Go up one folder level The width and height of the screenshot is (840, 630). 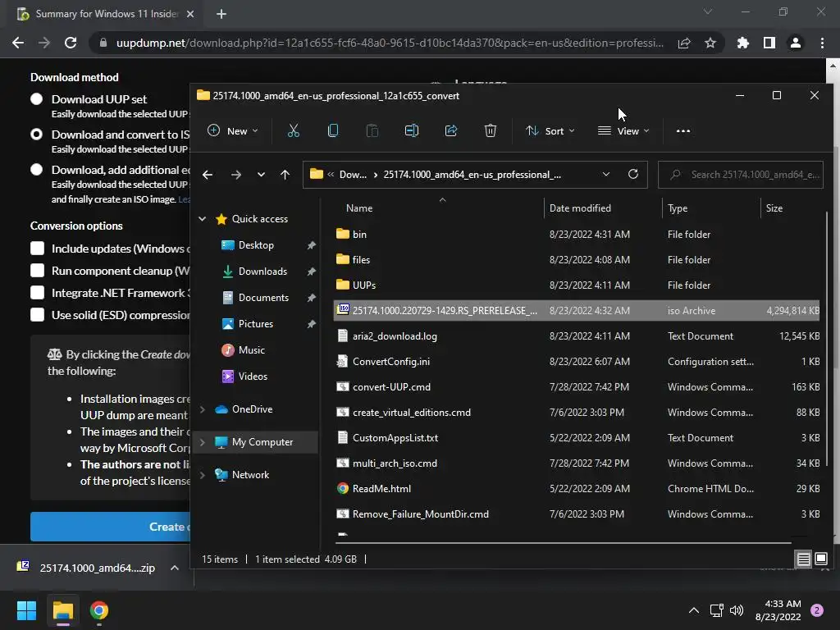(285, 175)
